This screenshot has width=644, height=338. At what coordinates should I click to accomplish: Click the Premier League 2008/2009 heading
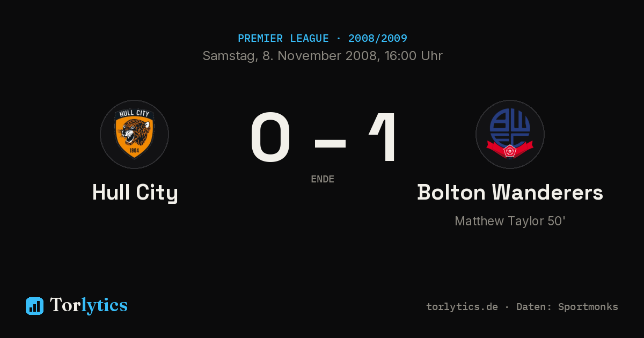click(322, 39)
